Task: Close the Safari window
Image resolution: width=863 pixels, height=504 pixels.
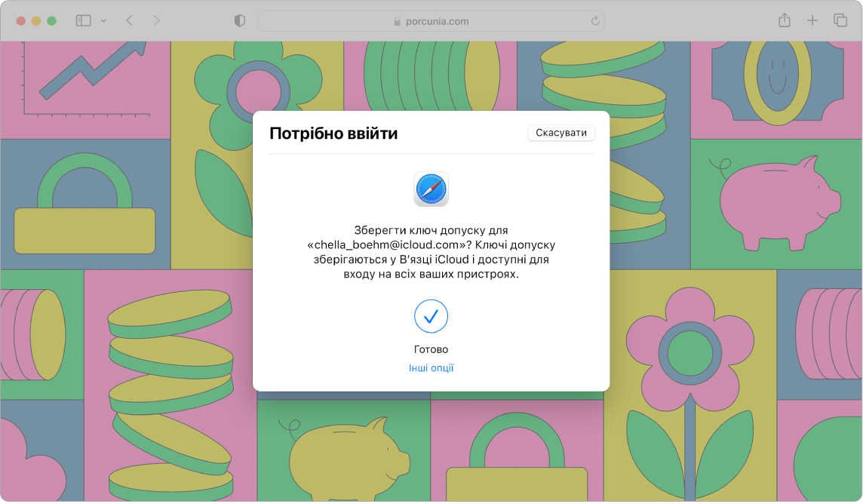Action: point(21,21)
